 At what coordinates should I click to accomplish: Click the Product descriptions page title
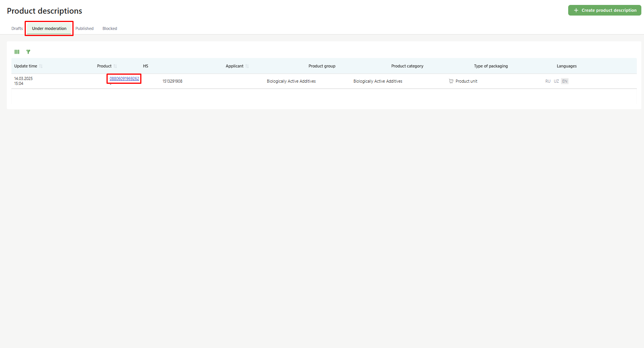click(44, 11)
